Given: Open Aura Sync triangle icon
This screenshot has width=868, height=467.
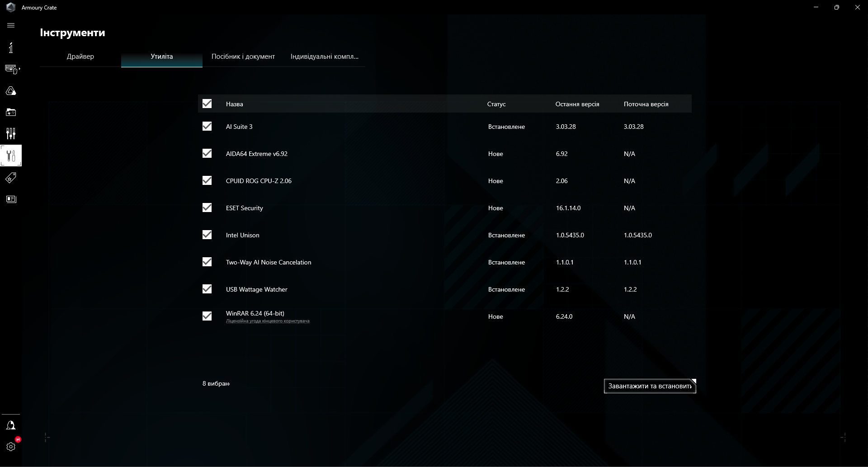Looking at the screenshot, I should coord(11,91).
